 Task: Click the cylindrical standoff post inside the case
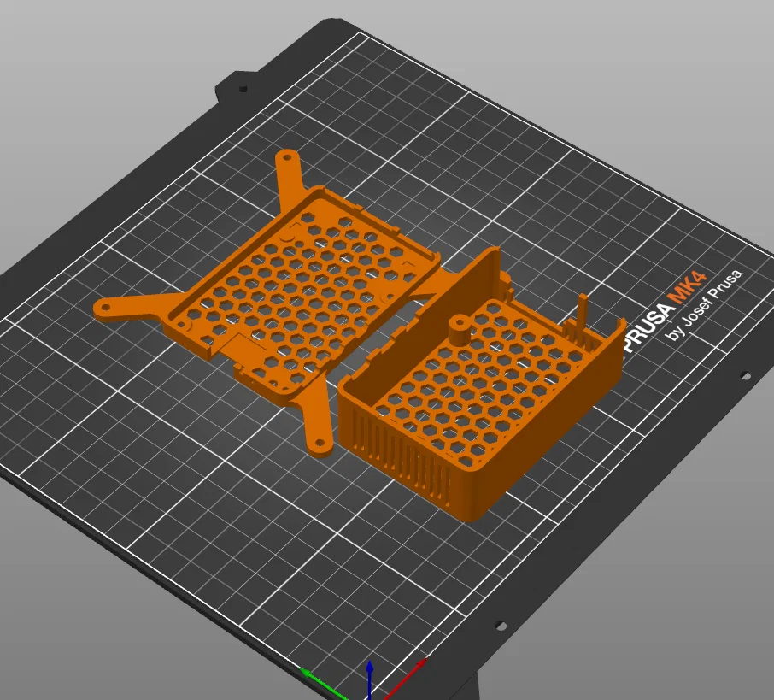click(x=461, y=331)
